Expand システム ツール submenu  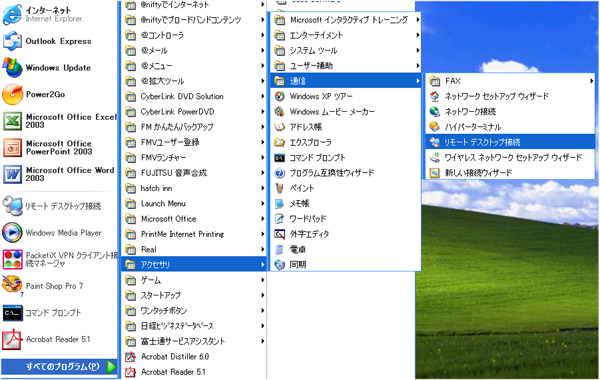point(346,50)
